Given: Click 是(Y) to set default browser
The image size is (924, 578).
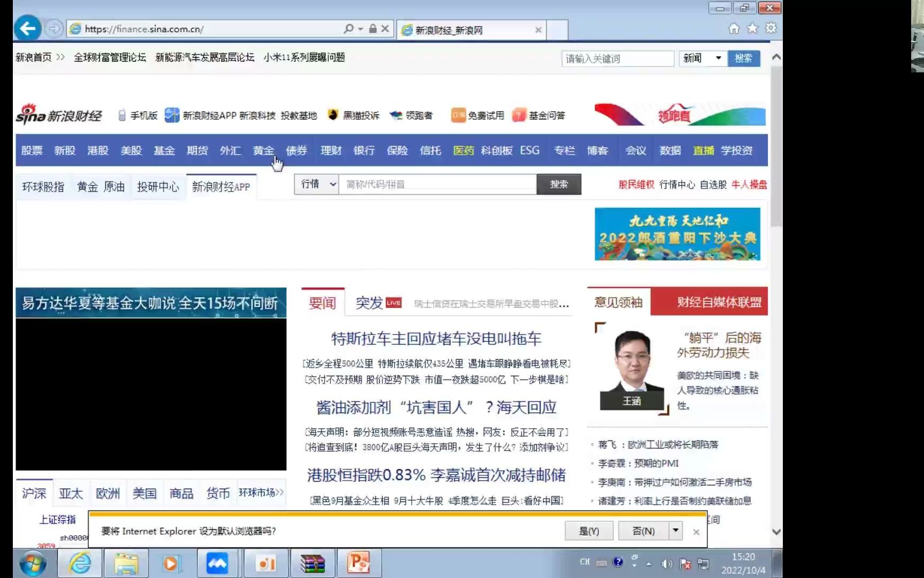Looking at the screenshot, I should coord(589,531).
